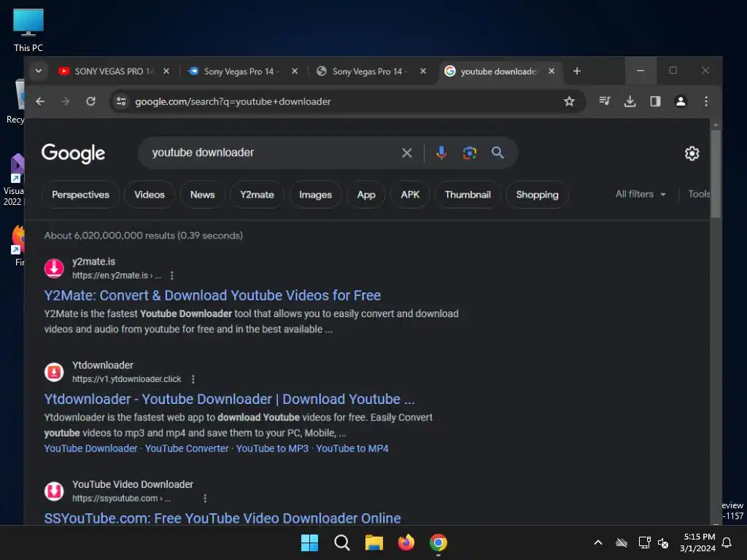This screenshot has height=560, width=747.
Task: Click the Ytdownloader site favicon
Action: pos(54,372)
